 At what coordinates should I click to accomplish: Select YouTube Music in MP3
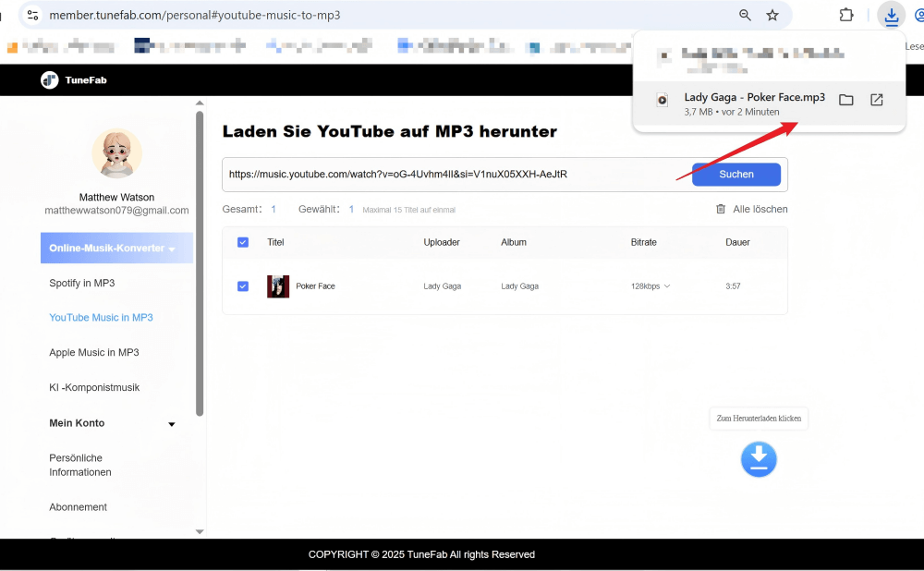click(x=101, y=318)
